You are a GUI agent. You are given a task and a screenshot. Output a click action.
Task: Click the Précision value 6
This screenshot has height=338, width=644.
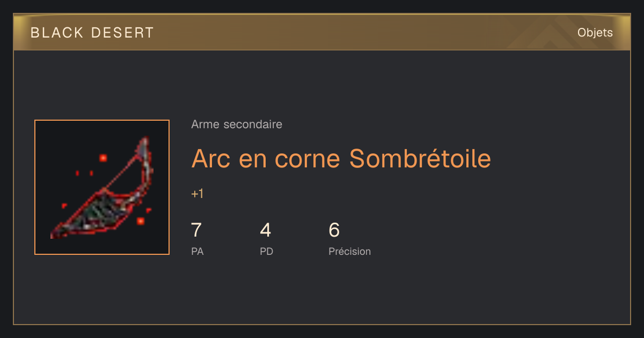tap(334, 230)
